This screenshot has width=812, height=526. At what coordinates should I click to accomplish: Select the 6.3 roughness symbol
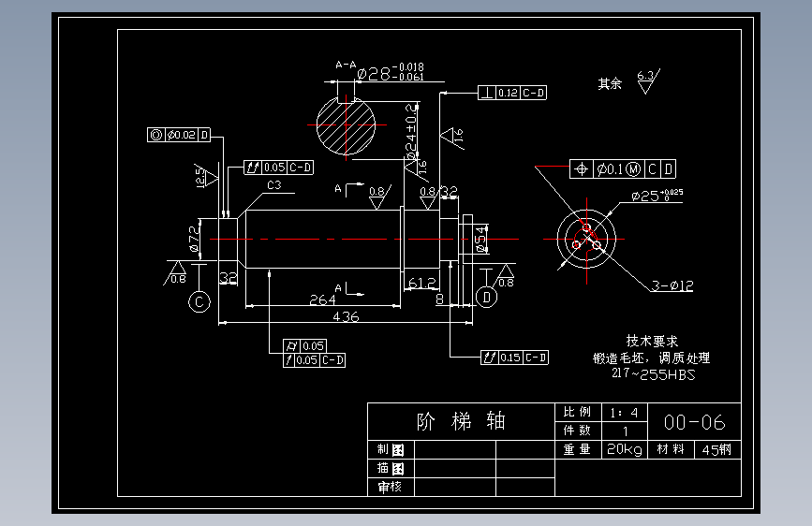(x=648, y=81)
